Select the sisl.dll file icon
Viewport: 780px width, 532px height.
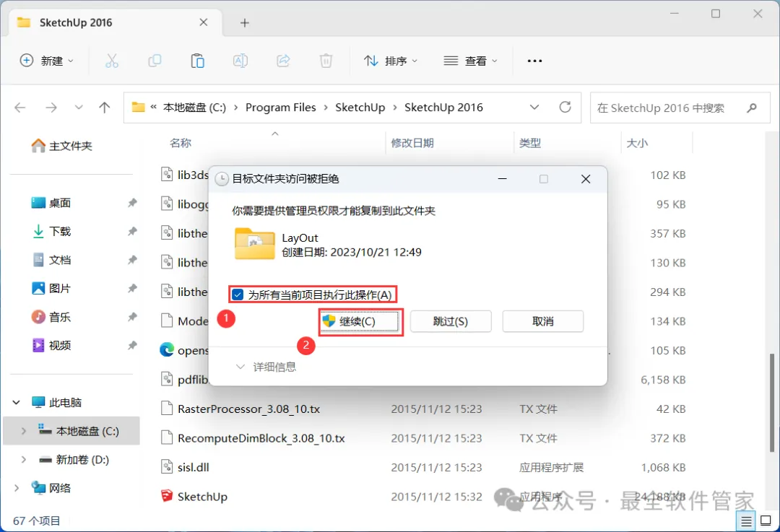(x=167, y=467)
